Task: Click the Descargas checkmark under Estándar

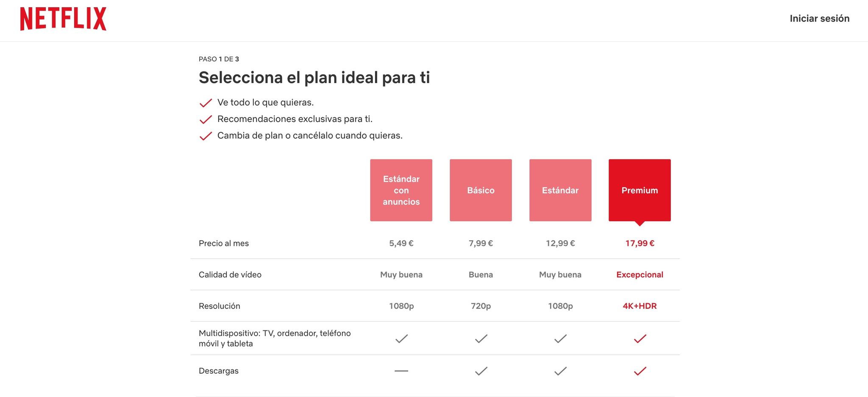Action: pyautogui.click(x=560, y=371)
